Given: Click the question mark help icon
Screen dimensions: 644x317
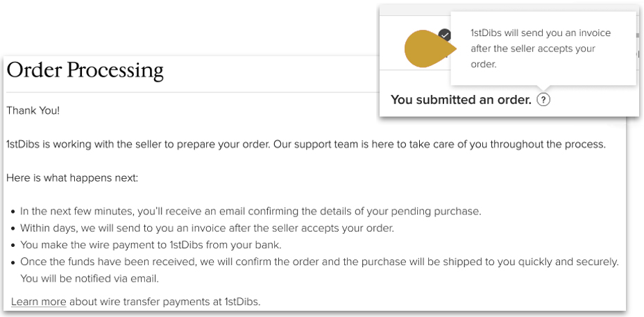Looking at the screenshot, I should point(543,100).
